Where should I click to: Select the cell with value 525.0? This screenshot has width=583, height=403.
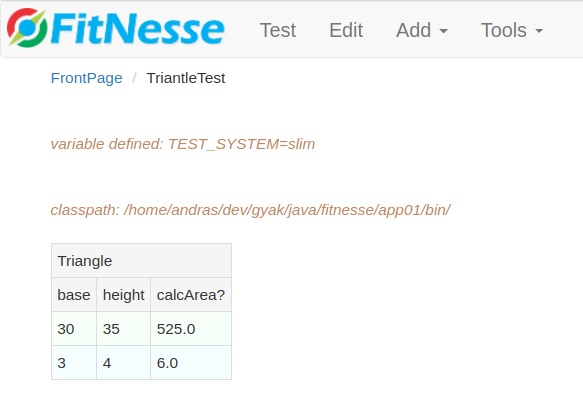click(191, 329)
